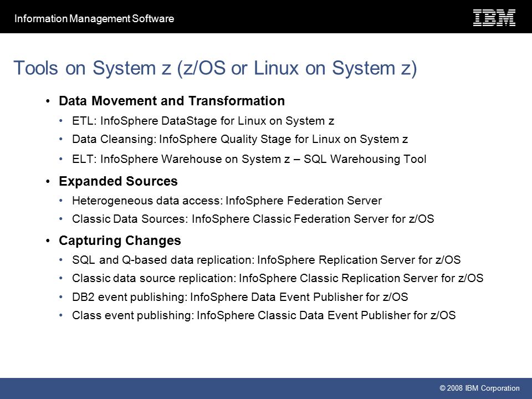This screenshot has height=399, width=532.
Task: Click the slide title 'Tools on System z'
Action: pos(215,68)
